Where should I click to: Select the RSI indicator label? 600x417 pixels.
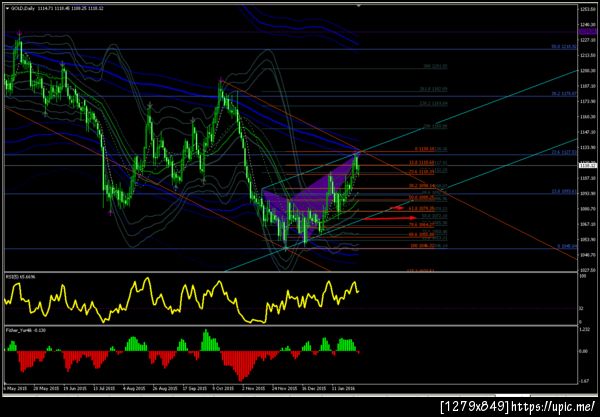click(20, 277)
